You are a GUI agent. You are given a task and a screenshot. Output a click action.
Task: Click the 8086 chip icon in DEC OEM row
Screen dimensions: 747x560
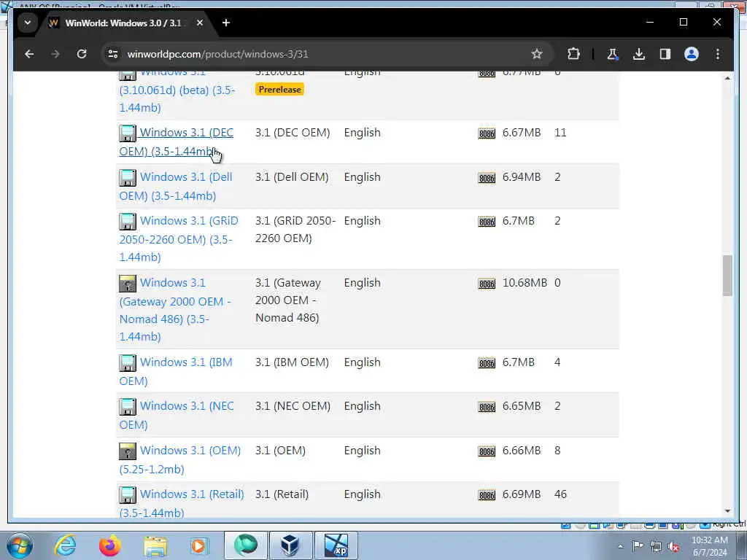487,134
